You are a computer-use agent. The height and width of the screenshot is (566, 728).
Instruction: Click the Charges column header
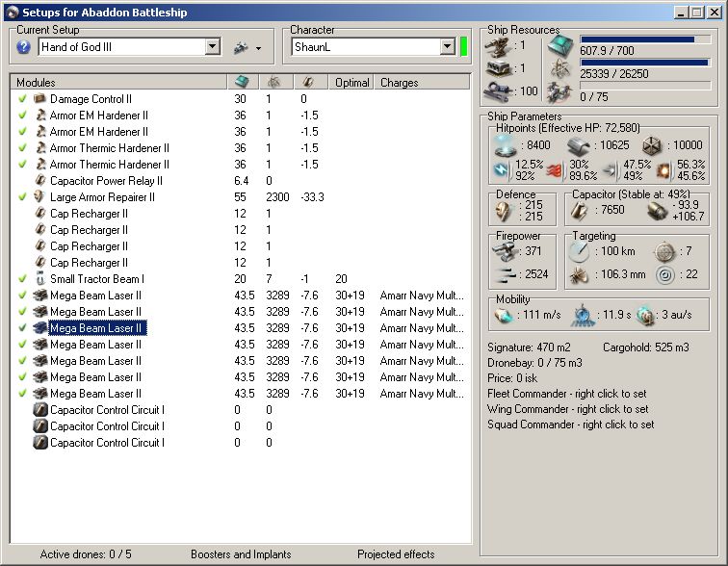click(399, 83)
